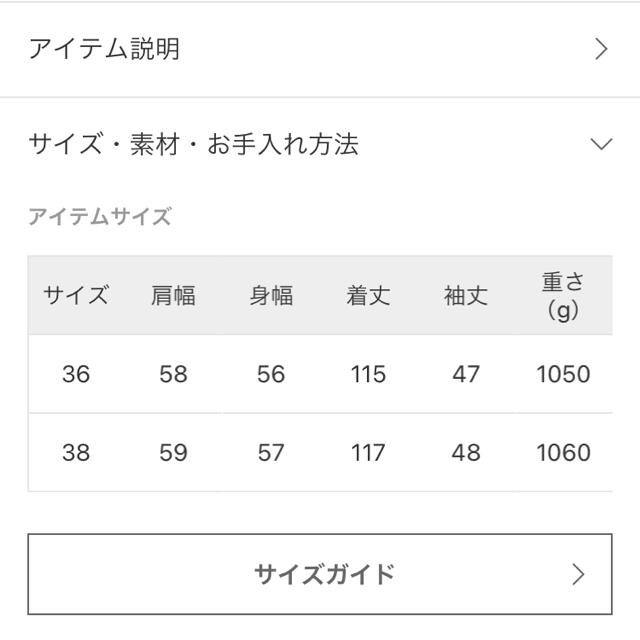Click the 115 length value
This screenshot has width=640, height=640.
pyautogui.click(x=368, y=374)
